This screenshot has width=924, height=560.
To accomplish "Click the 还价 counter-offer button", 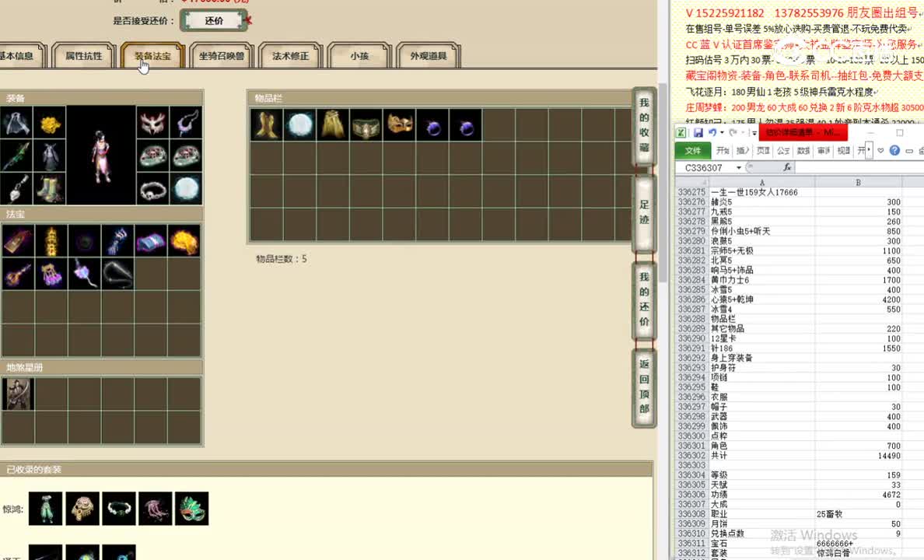I will pyautogui.click(x=214, y=21).
